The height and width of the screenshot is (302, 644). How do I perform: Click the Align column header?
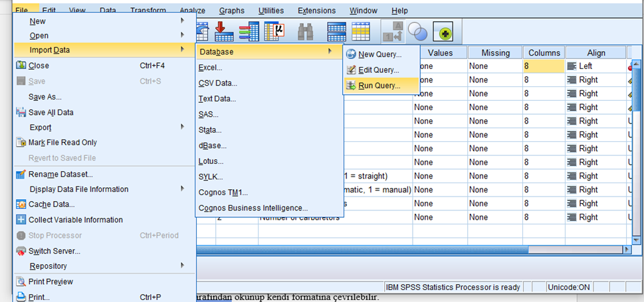pyautogui.click(x=596, y=52)
